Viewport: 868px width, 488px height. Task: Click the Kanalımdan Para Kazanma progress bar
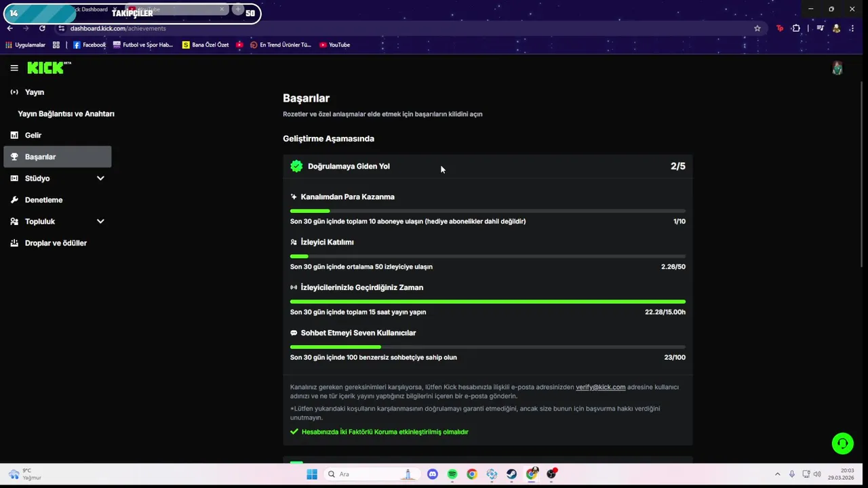pos(488,211)
